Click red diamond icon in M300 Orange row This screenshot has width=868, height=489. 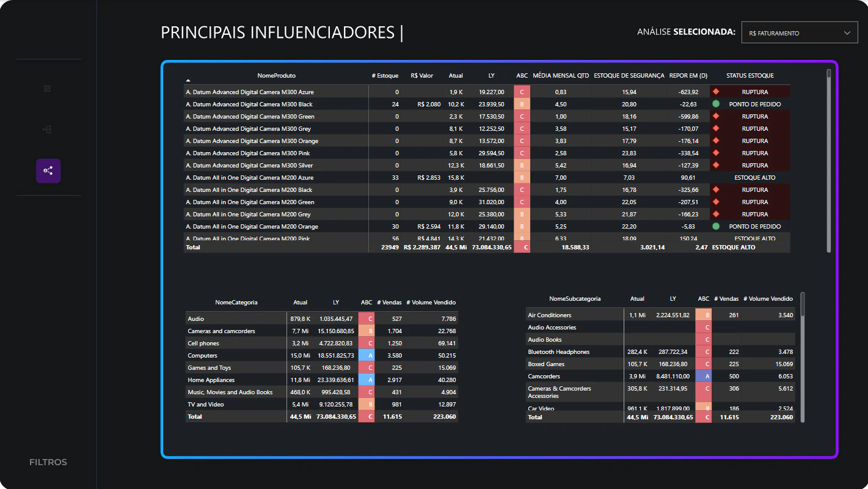(x=715, y=141)
